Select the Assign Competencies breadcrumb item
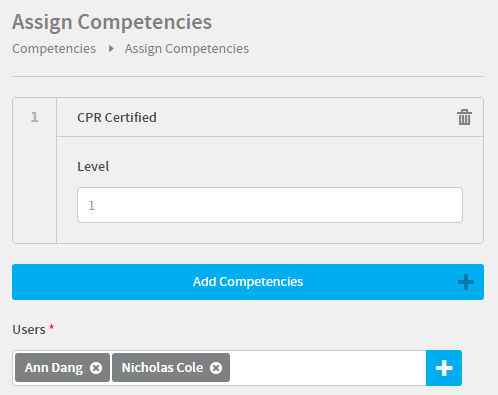498x395 pixels. tap(187, 49)
